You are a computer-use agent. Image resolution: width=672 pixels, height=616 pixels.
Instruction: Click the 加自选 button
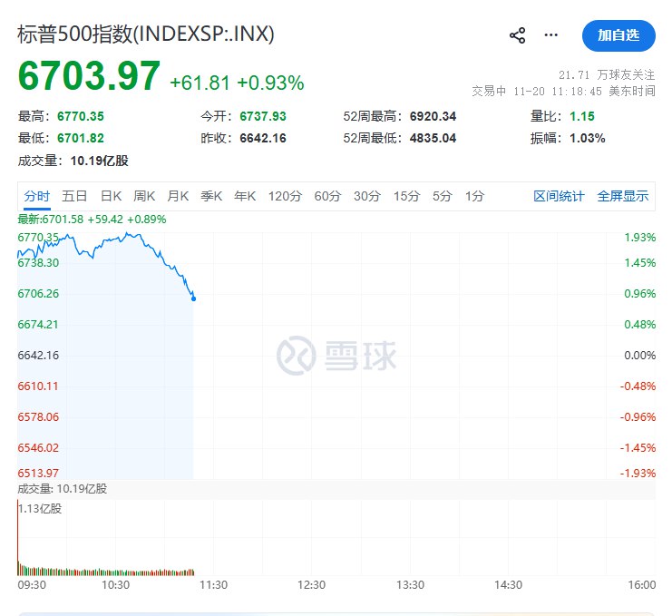(x=618, y=35)
